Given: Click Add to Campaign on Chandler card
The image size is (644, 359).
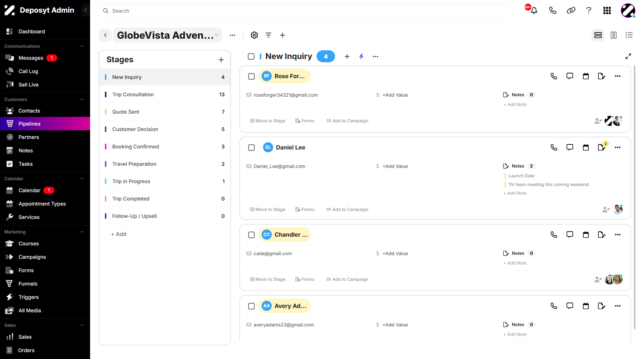Looking at the screenshot, I should (x=347, y=279).
